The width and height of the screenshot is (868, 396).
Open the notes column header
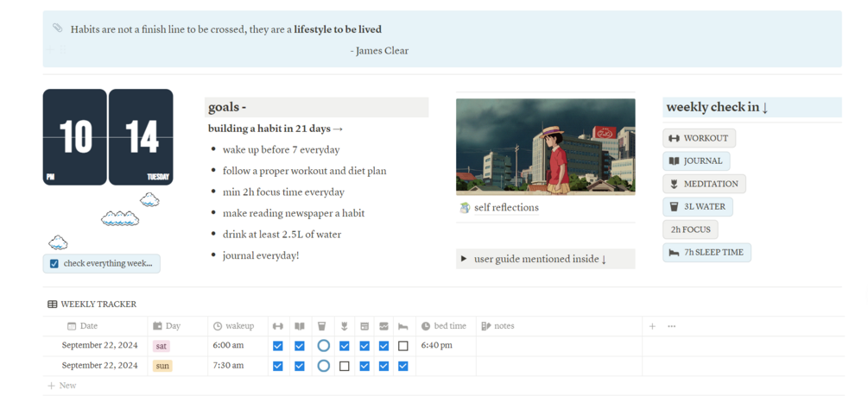click(559, 326)
